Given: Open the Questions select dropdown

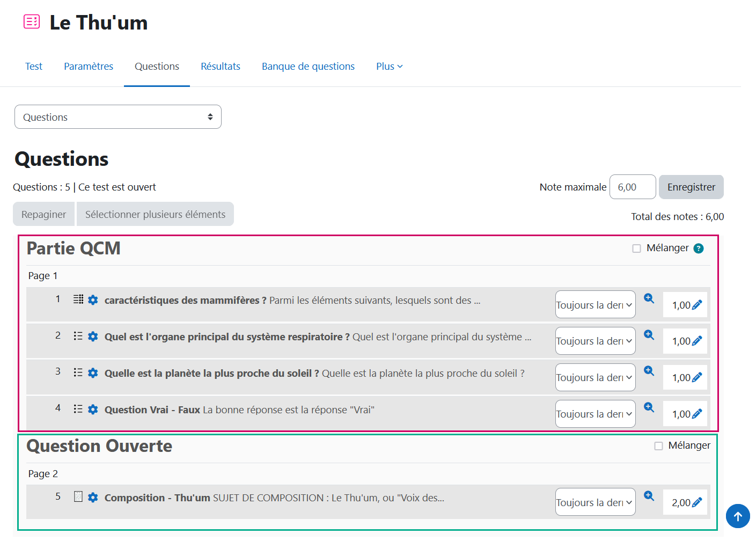Looking at the screenshot, I should click(x=118, y=117).
